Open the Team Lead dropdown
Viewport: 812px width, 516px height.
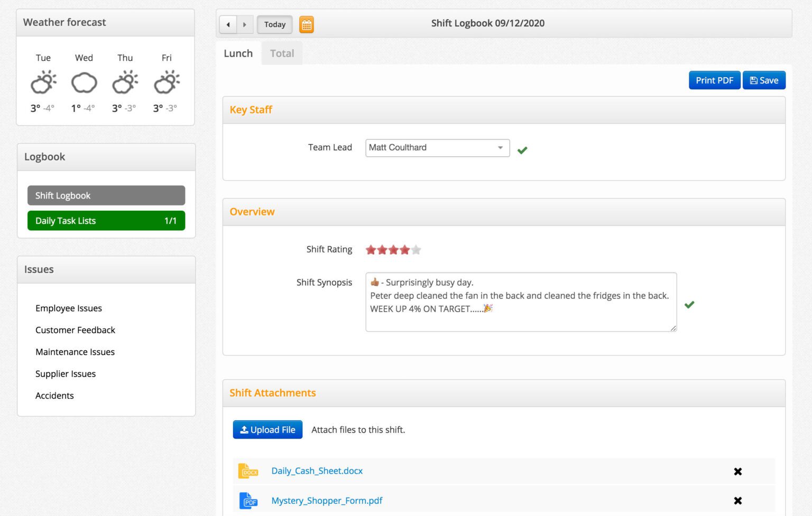coord(437,148)
